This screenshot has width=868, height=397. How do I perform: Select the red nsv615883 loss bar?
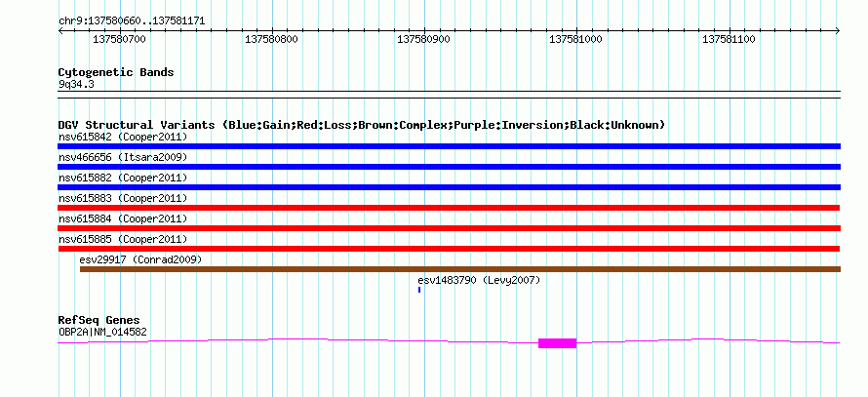[x=449, y=208]
